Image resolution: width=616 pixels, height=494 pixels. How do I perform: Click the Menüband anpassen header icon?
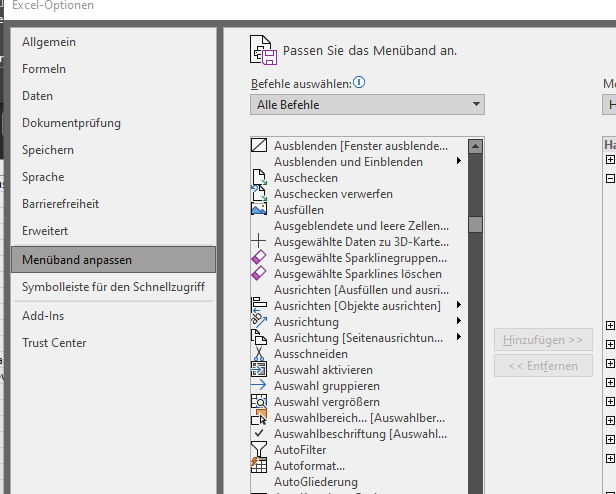click(263, 50)
